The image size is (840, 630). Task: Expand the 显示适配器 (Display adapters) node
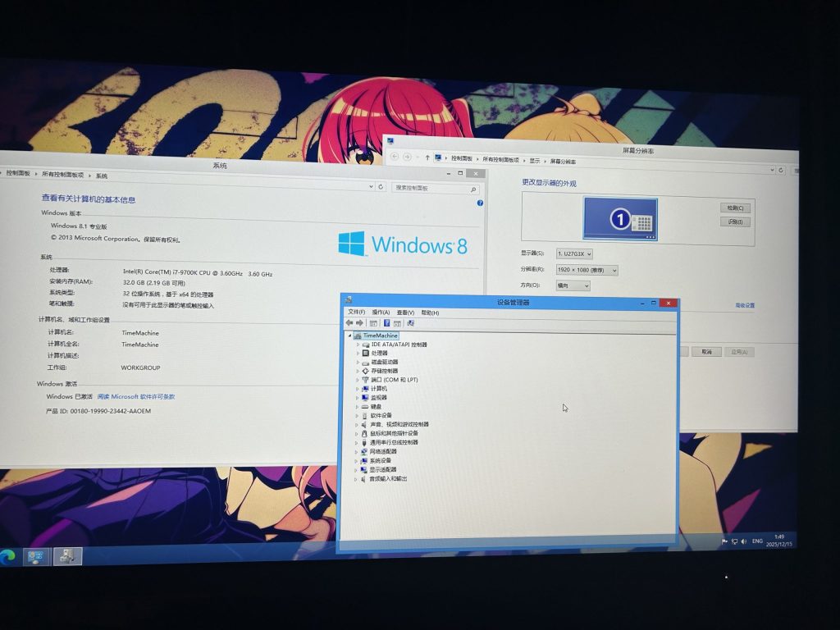tap(358, 469)
